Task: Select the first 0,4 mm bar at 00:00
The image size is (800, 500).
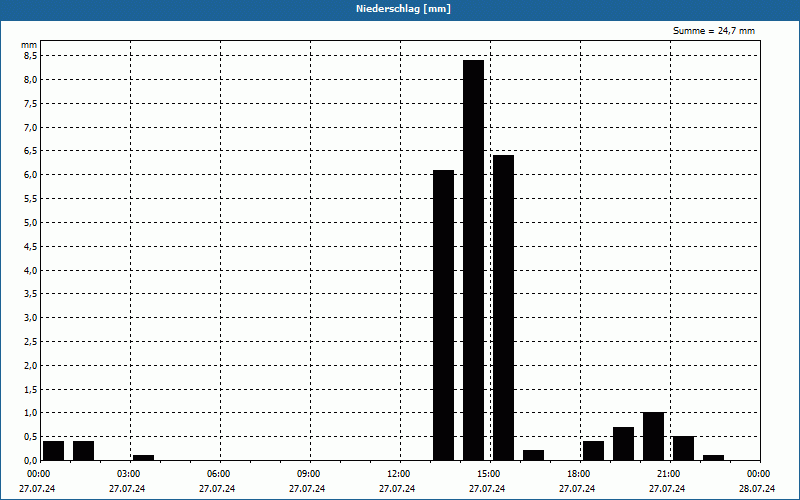Action: click(54, 451)
